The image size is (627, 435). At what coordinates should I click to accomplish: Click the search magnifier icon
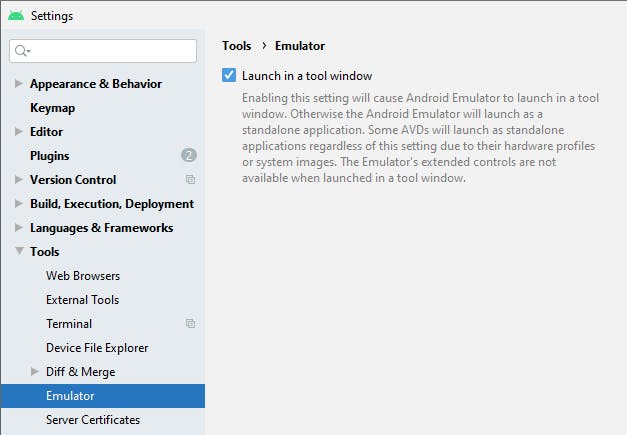(x=22, y=51)
